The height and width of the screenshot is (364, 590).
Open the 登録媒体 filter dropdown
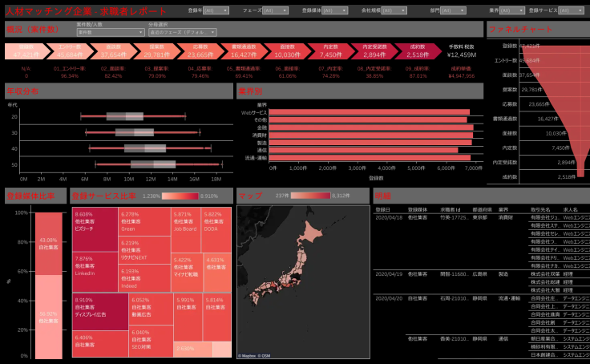[x=334, y=10]
